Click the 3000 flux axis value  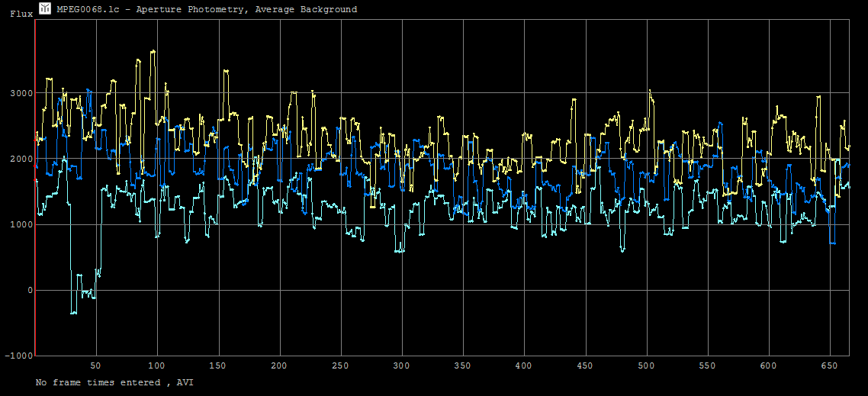tap(23, 93)
